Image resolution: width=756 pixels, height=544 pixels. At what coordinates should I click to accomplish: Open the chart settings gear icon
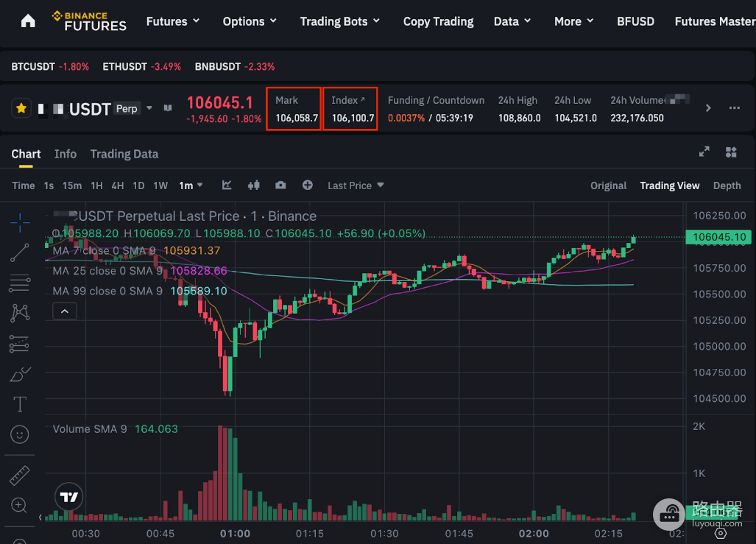click(x=721, y=534)
